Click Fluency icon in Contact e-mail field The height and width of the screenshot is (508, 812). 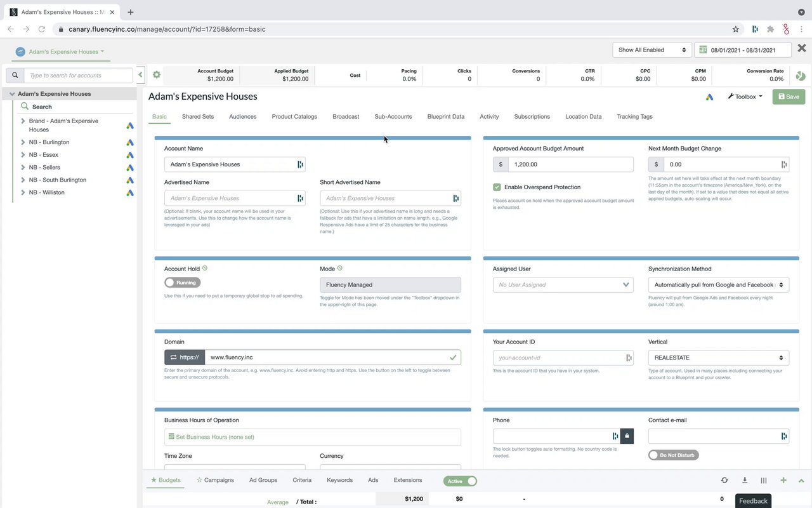pyautogui.click(x=784, y=436)
